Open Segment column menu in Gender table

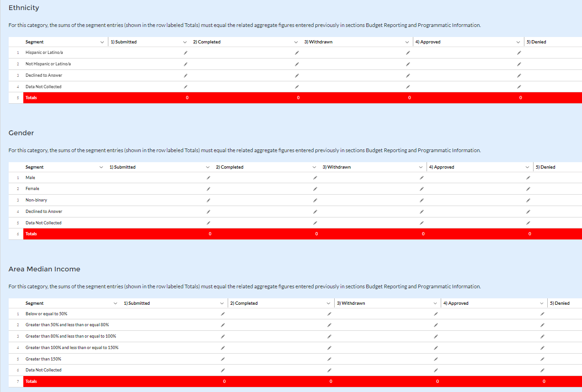[101, 167]
